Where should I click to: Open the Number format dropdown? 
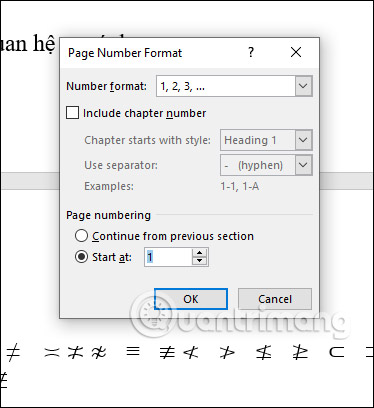(x=303, y=86)
